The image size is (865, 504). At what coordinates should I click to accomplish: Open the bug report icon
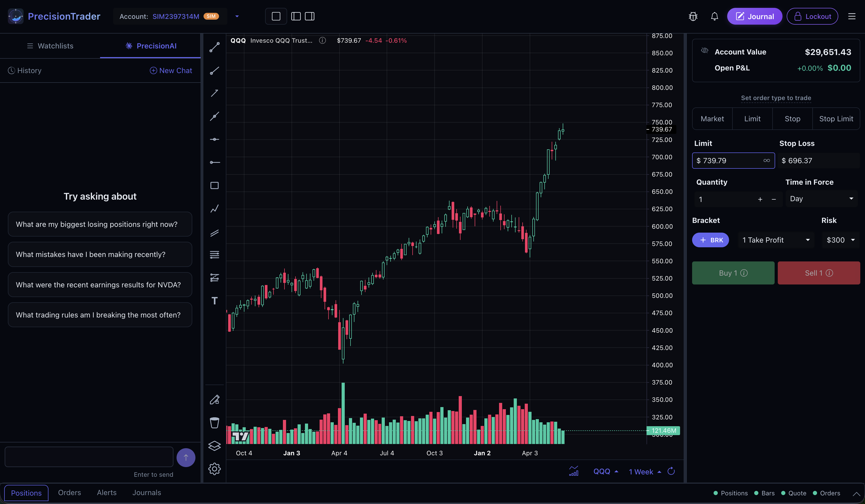[693, 17]
